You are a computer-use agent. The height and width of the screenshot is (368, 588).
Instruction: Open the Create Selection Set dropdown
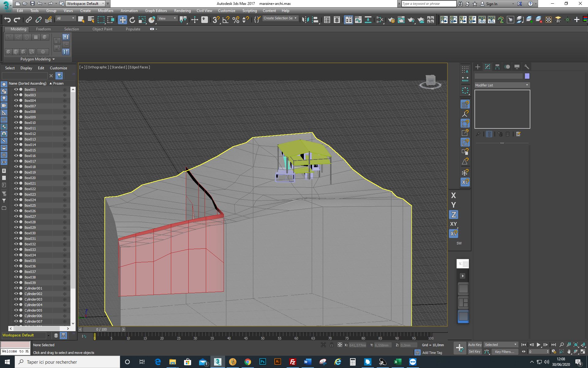tap(280, 18)
